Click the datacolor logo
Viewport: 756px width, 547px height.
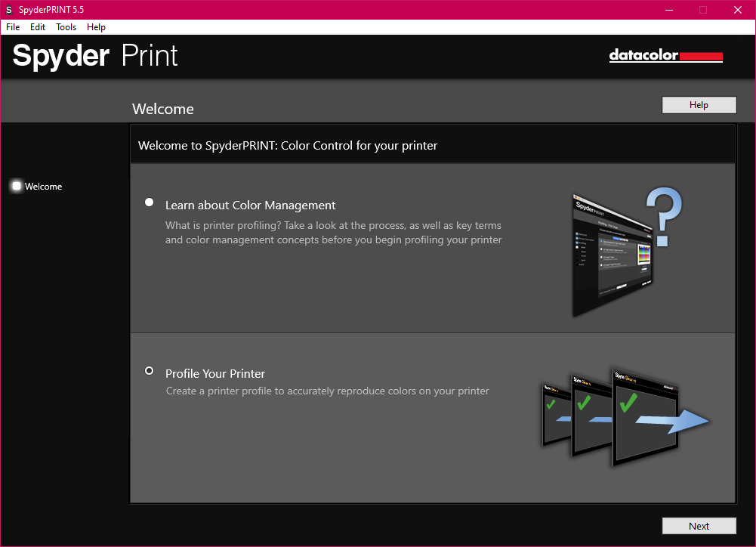coord(666,55)
